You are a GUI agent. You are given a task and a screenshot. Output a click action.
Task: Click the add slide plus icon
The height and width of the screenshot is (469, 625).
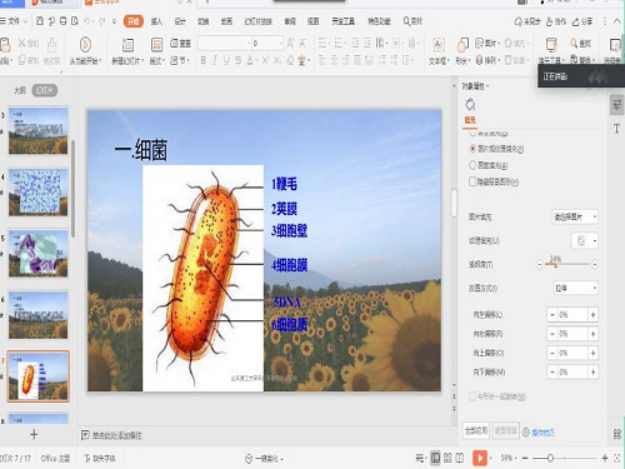click(33, 434)
